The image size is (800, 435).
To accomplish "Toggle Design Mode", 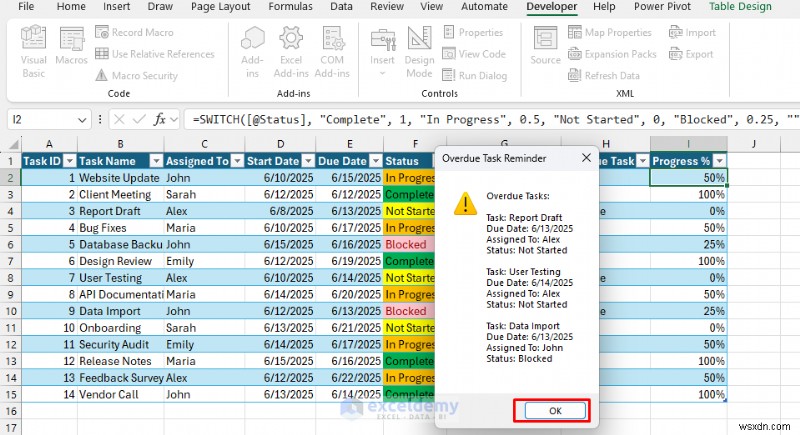I will (419, 52).
